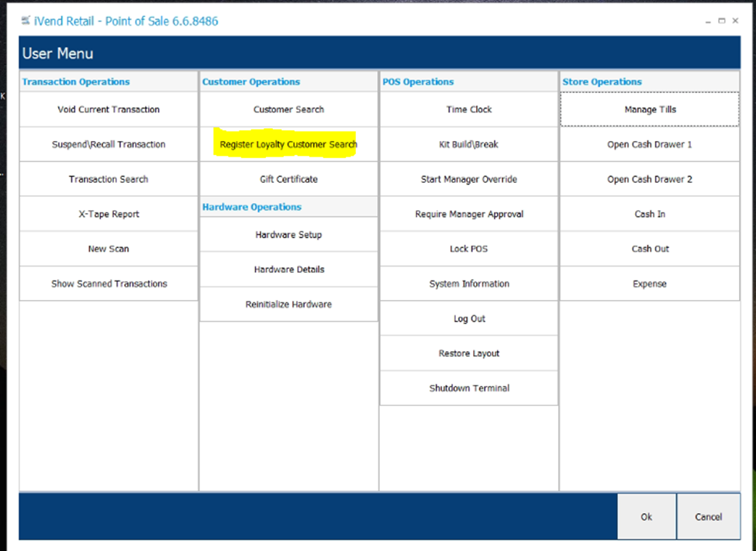Screen dimensions: 756x551
Task: Click the User Menu title text
Action: tap(58, 53)
